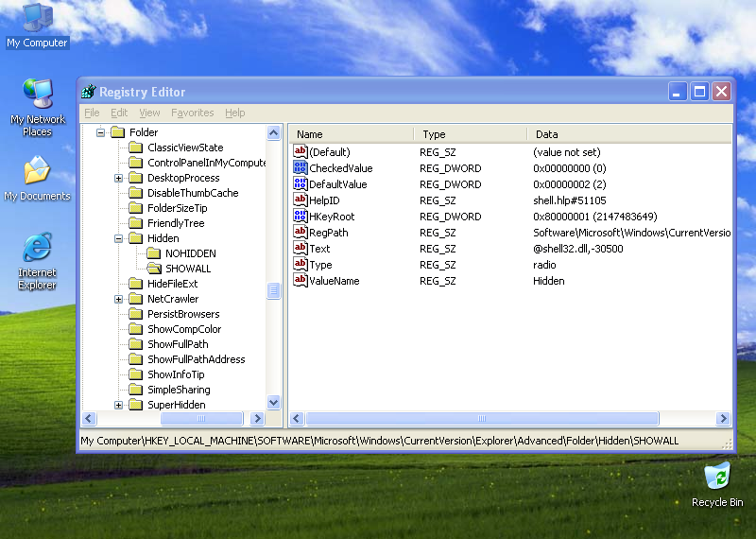Click the Folder key folder icon
Screen dimensions: 756x539
point(118,132)
